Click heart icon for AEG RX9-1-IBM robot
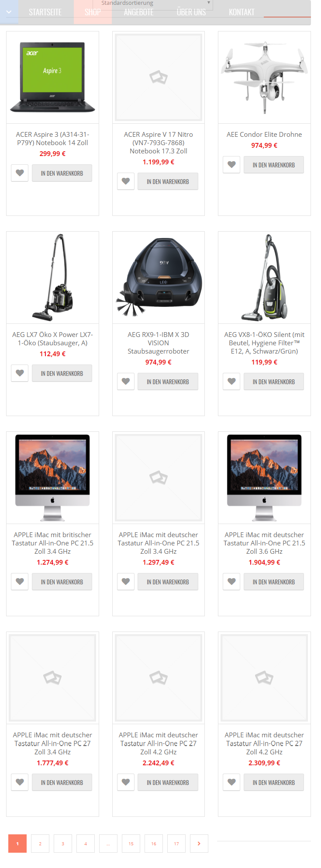321x868 pixels. 126,382
